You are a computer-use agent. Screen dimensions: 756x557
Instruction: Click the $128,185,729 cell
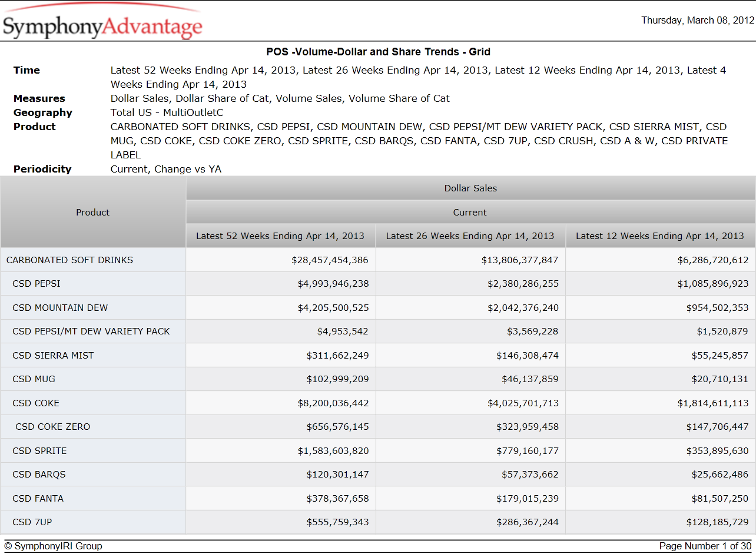pos(661,522)
